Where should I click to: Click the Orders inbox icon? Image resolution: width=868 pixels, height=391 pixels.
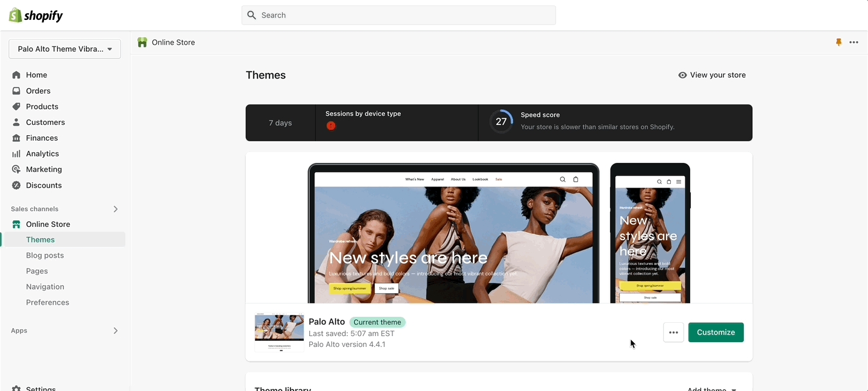(16, 91)
